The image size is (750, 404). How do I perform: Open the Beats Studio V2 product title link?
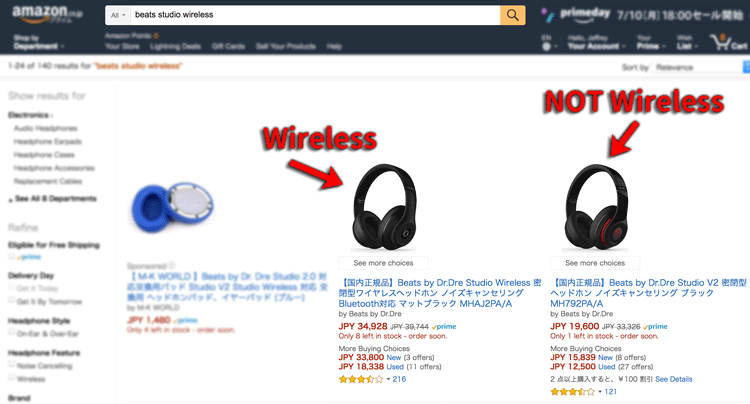[x=648, y=293]
